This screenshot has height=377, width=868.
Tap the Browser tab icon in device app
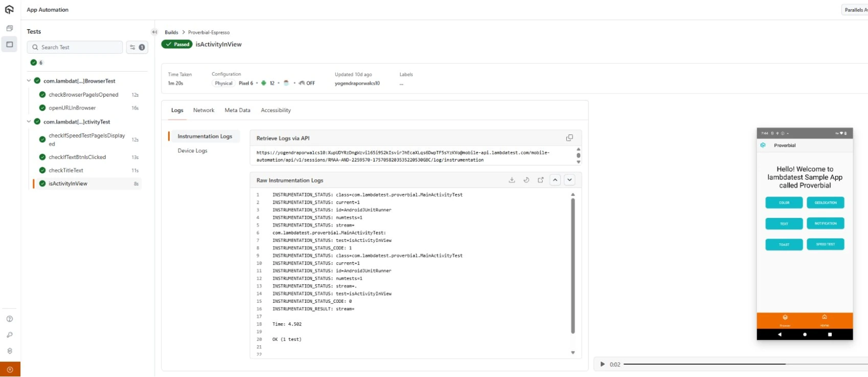(785, 318)
